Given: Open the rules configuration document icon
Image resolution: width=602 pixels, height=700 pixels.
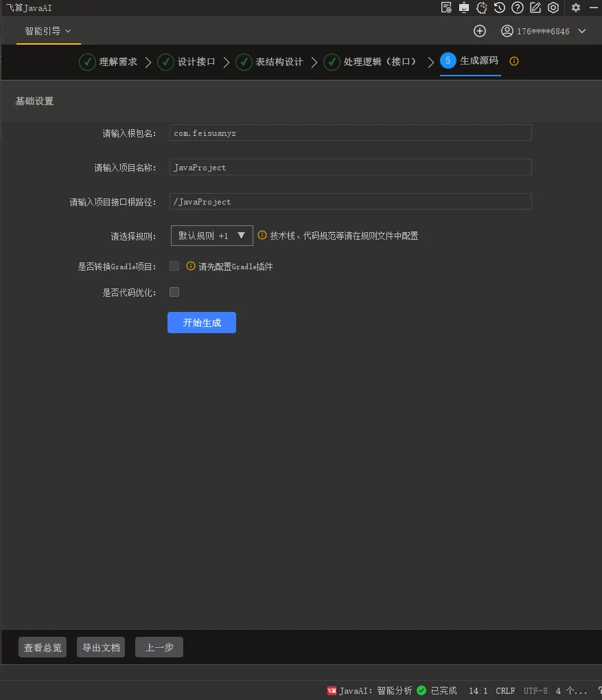Looking at the screenshot, I should coord(445,8).
